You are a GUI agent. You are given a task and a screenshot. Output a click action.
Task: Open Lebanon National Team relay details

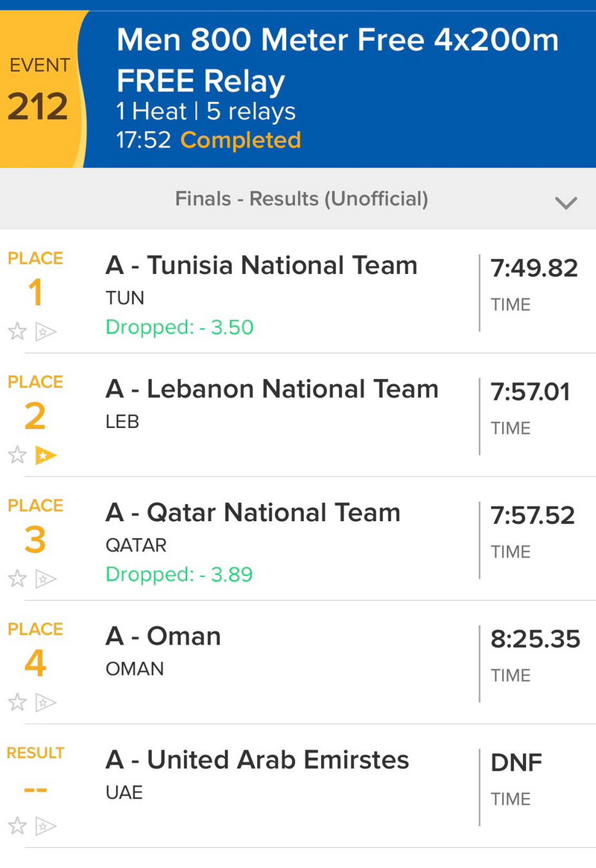pos(272,389)
